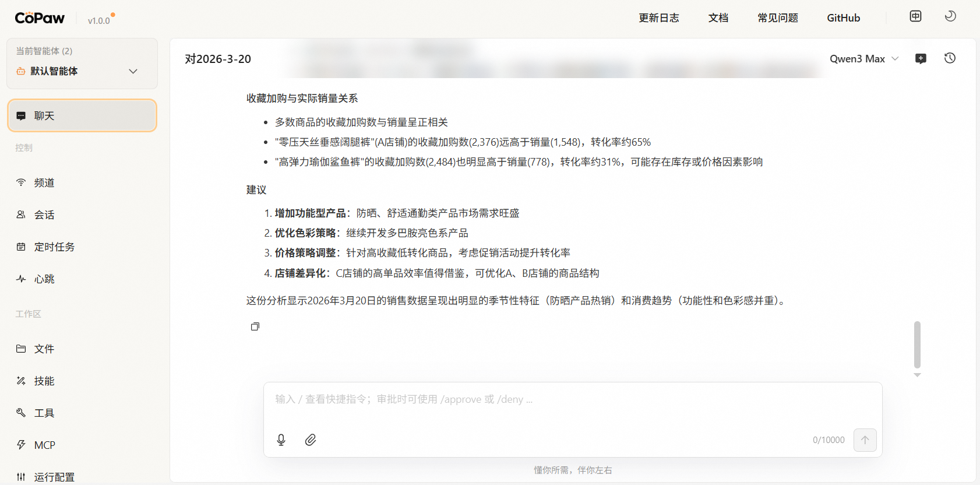Click the message input field
The height and width of the screenshot is (485, 980).
573,399
